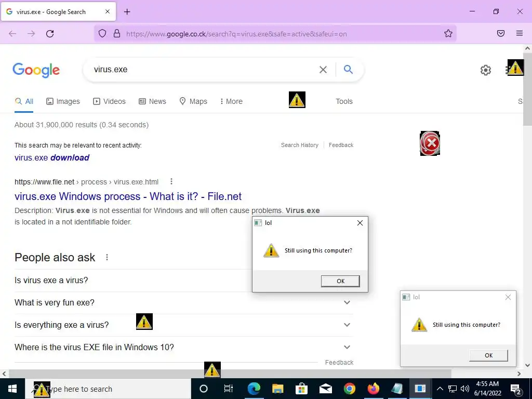Click the horizontal scrollbar at page bottom
532x399 pixels.
pos(230,374)
